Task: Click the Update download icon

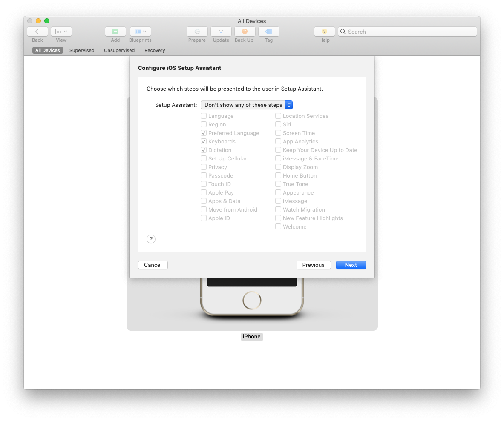Action: 221,32
